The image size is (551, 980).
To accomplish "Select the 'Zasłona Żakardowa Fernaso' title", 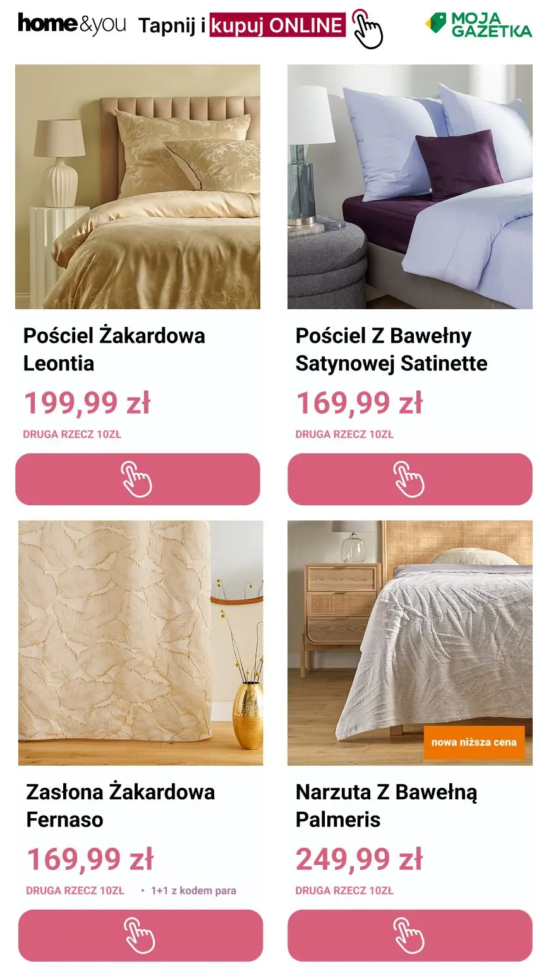I will click(121, 805).
